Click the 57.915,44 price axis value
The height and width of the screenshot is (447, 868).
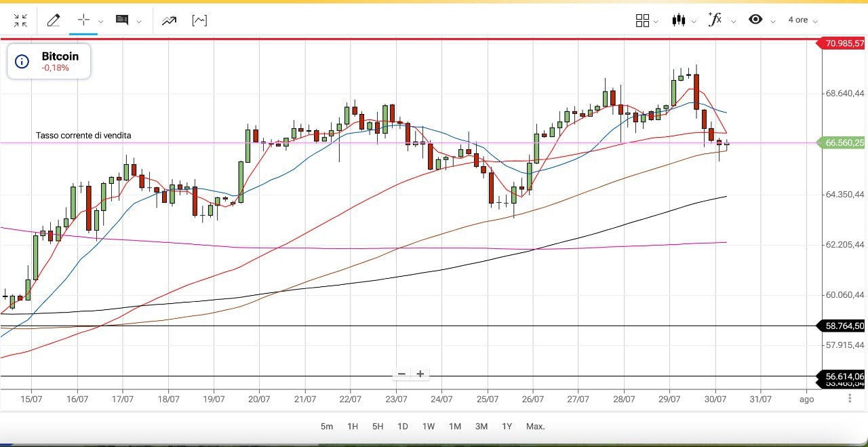pos(845,345)
